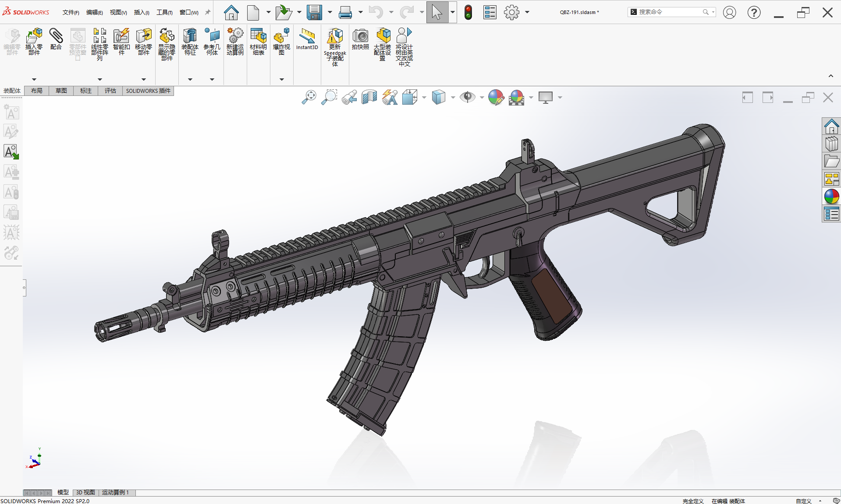Screen dimensions: 841x504
Task: Open the Help question mark button
Action: (754, 12)
